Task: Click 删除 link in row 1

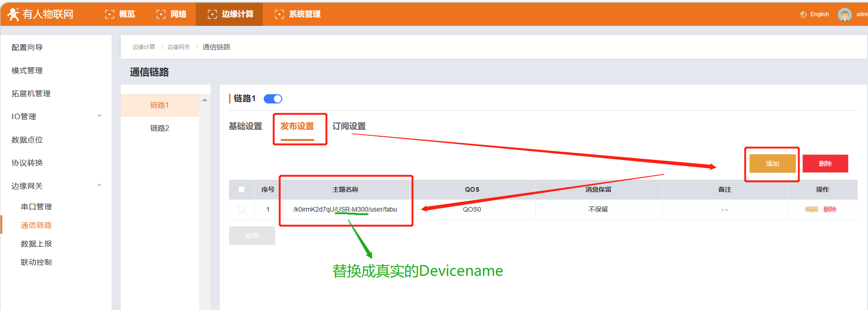Action: point(830,209)
